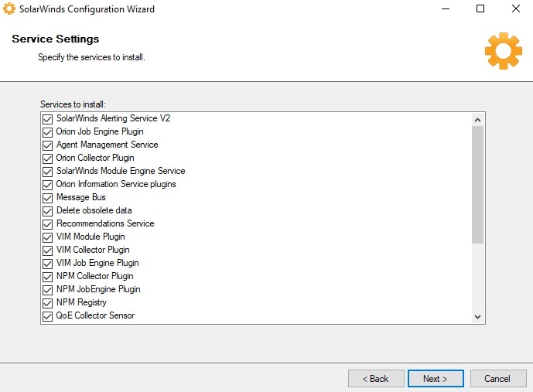Toggle the Delete obsolete data option

coord(47,211)
